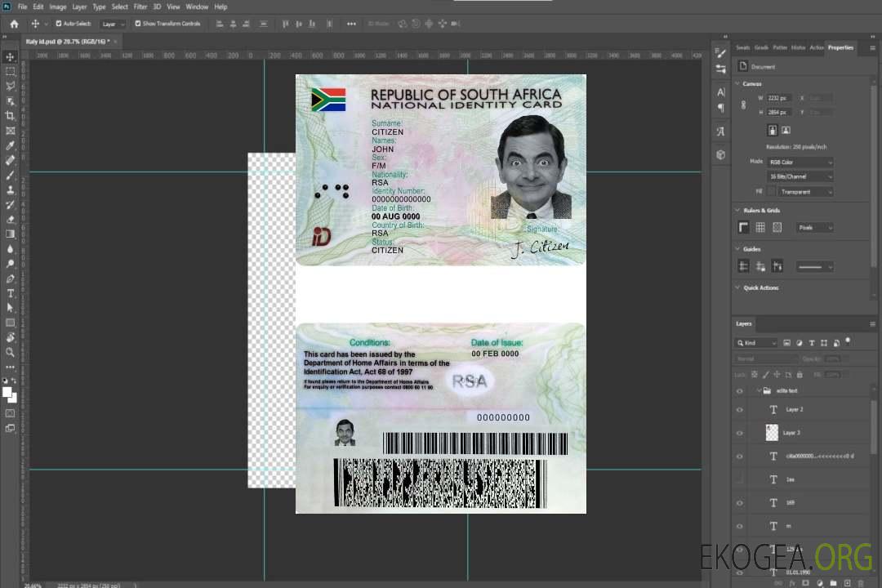
Task: Select the Horizontal Type tool
Action: [10, 293]
